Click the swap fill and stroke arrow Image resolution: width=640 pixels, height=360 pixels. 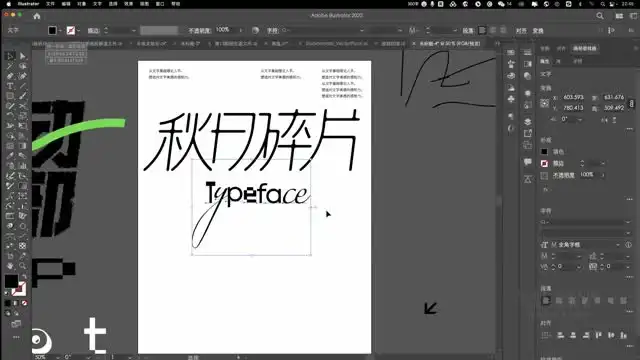pos(24,276)
